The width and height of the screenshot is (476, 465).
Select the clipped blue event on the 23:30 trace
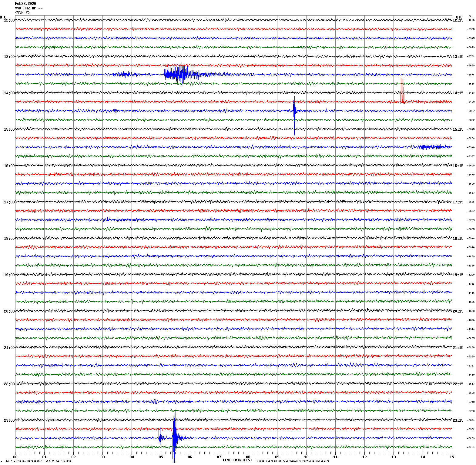(x=174, y=438)
